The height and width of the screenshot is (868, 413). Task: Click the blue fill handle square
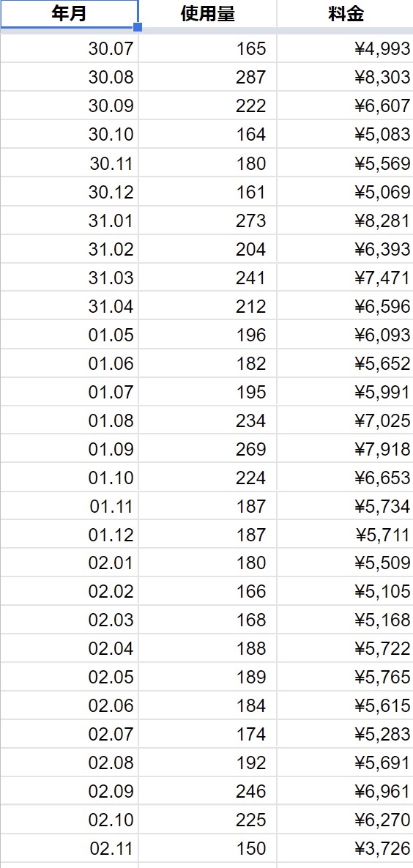[138, 27]
